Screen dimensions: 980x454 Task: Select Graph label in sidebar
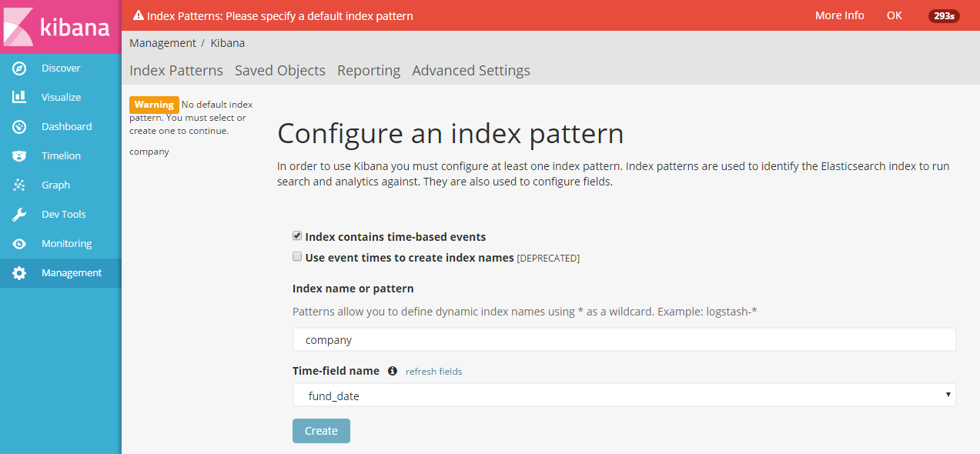[x=55, y=185]
